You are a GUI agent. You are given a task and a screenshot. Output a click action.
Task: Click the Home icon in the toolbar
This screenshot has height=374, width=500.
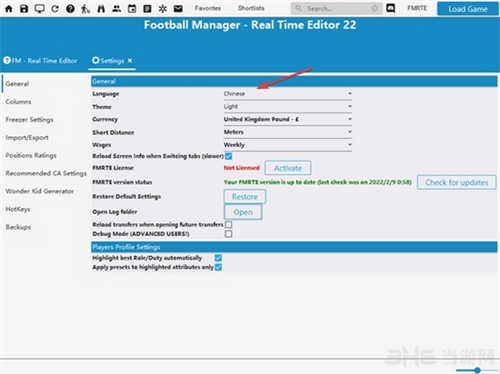9,9
